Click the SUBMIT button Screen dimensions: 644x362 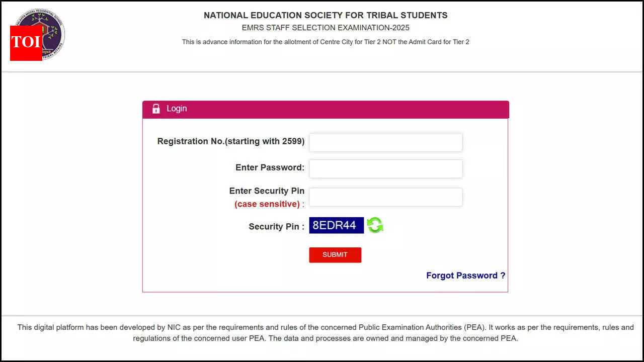(335, 255)
